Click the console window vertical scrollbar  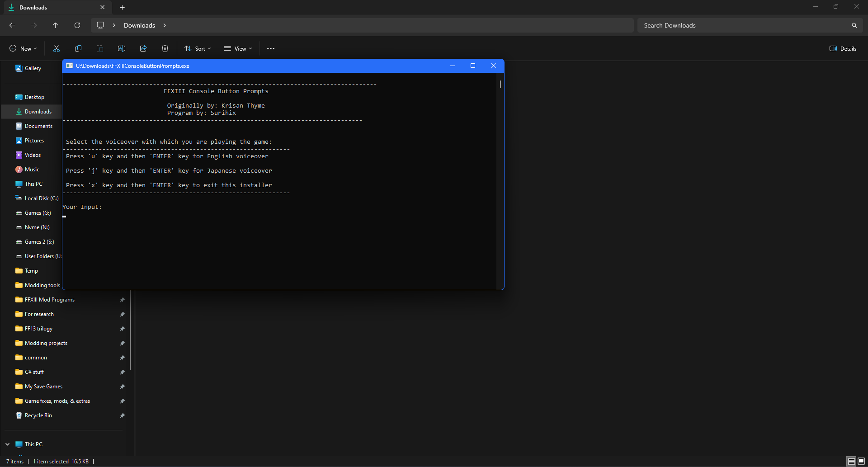point(500,181)
